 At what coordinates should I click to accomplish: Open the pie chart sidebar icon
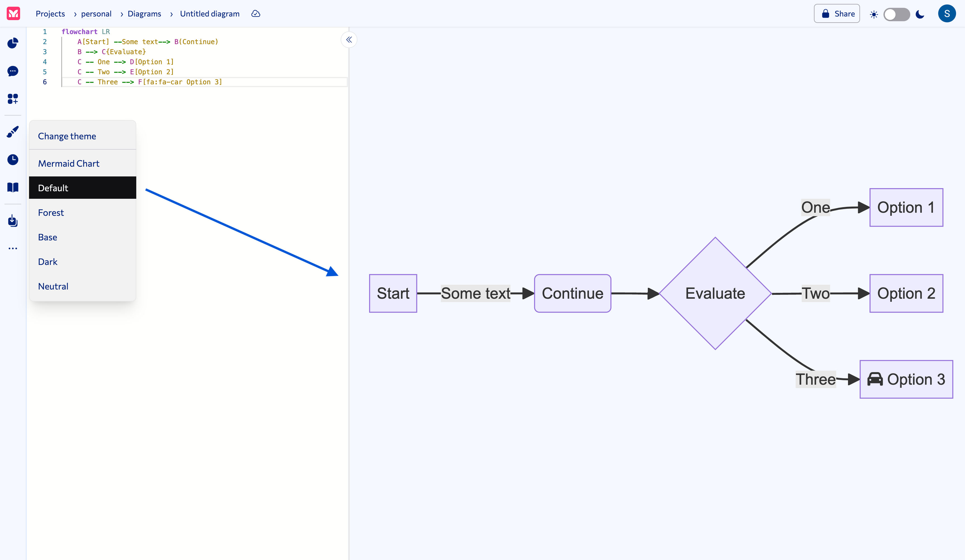(x=13, y=43)
